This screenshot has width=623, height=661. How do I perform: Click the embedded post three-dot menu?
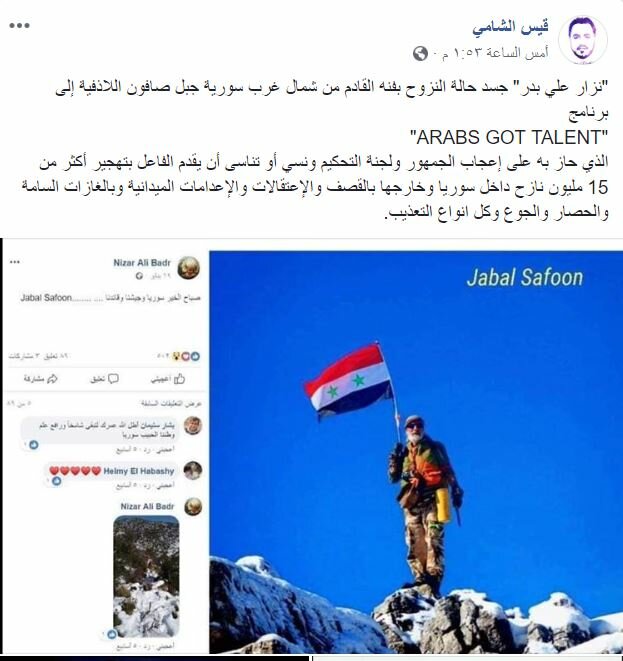click(15, 262)
